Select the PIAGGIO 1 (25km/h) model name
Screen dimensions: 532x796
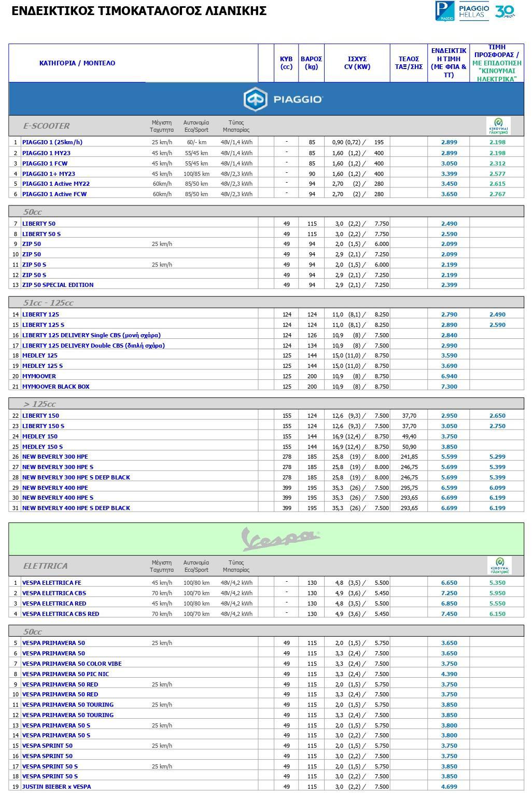click(x=52, y=142)
